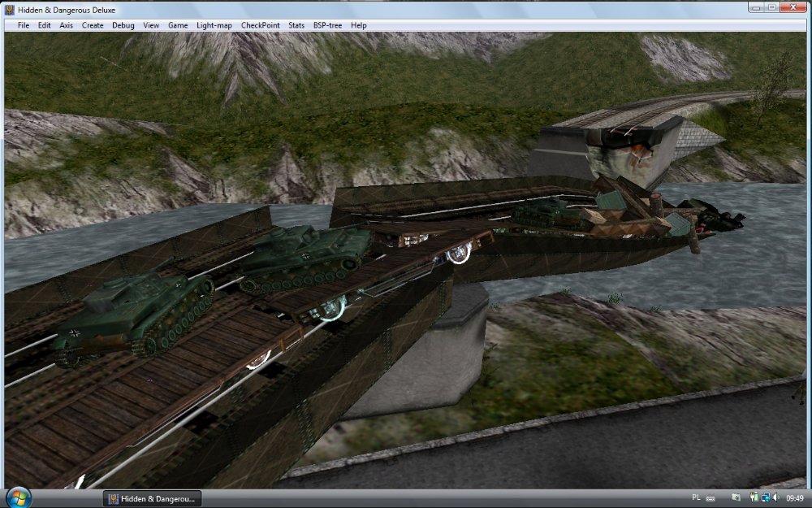Close the Hidden & Dangerous Deluxe window

click(x=793, y=7)
